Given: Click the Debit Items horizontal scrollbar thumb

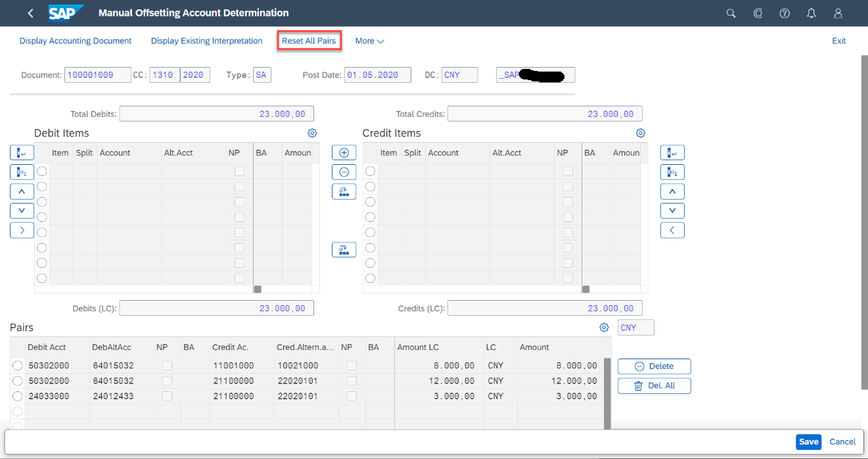Looking at the screenshot, I should [258, 289].
